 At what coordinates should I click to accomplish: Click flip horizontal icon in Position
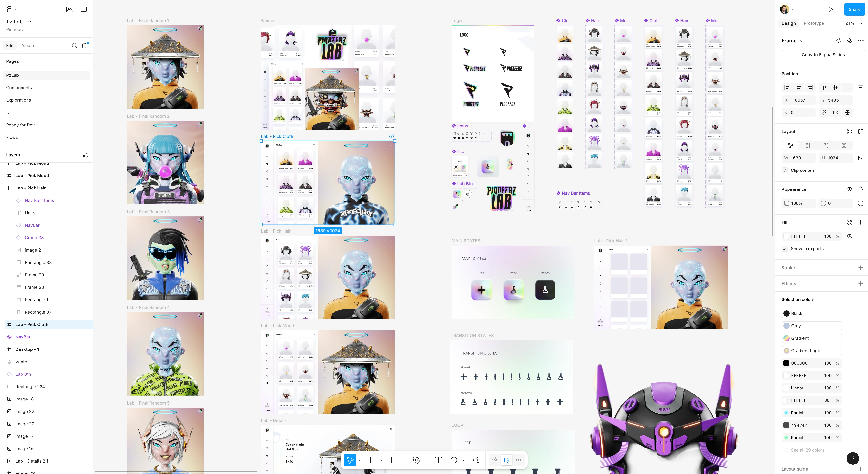(x=836, y=113)
